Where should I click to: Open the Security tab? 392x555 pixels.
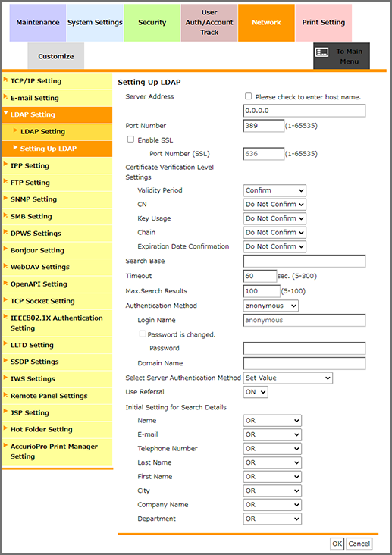tap(152, 23)
